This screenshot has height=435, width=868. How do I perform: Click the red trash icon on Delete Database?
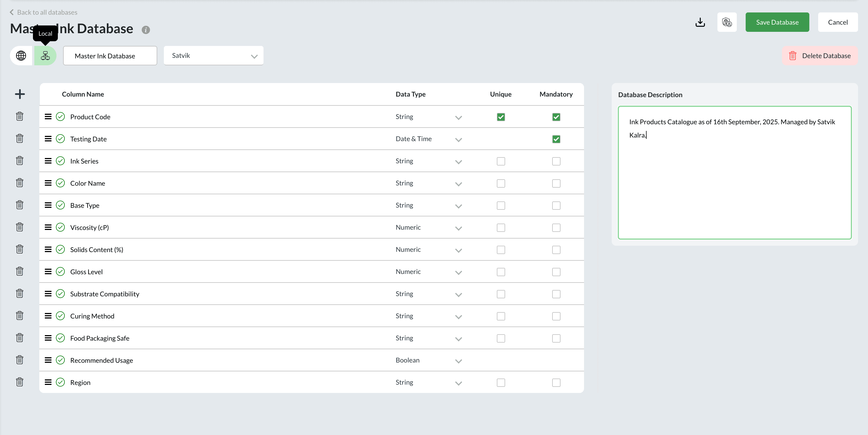(x=793, y=56)
